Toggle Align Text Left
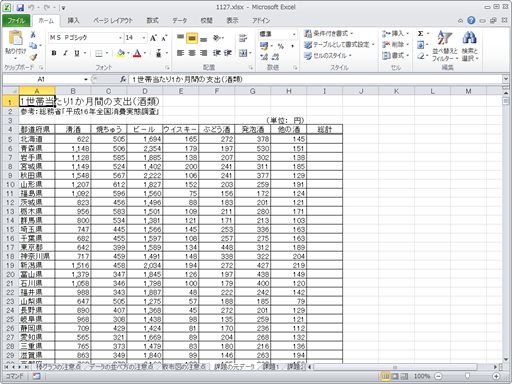The height and width of the screenshot is (384, 512). (180, 53)
